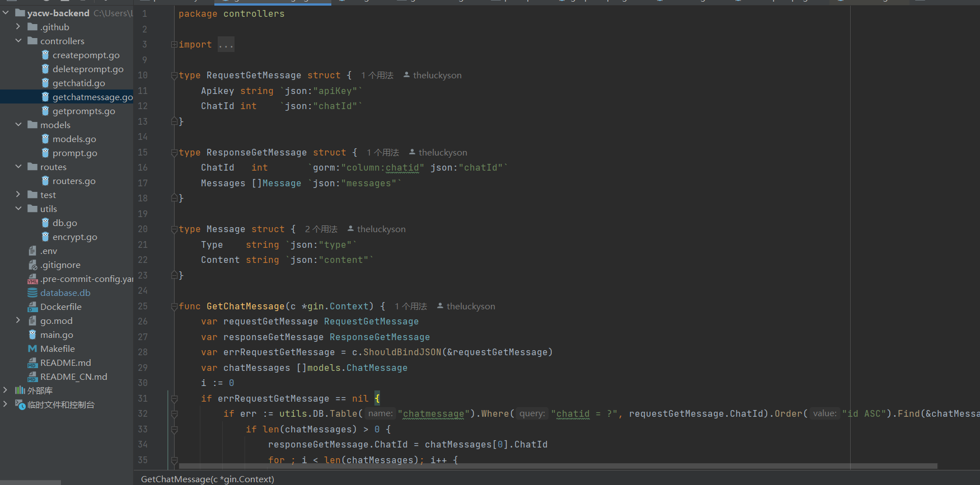This screenshot has height=485, width=980.
Task: Fold the RequestGetMessage struct in the gutter
Action: 174,76
